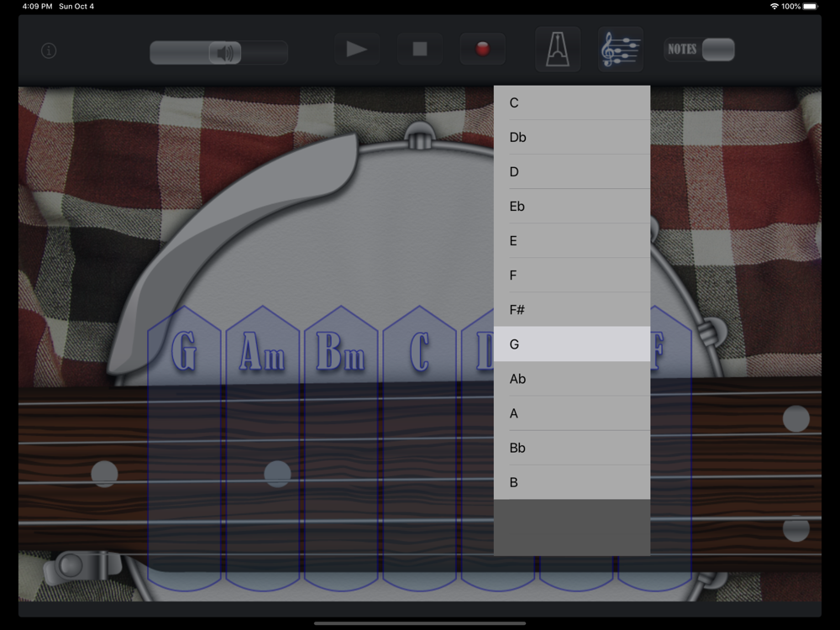Image resolution: width=840 pixels, height=630 pixels.
Task: Pick key F from the key menu
Action: click(572, 276)
